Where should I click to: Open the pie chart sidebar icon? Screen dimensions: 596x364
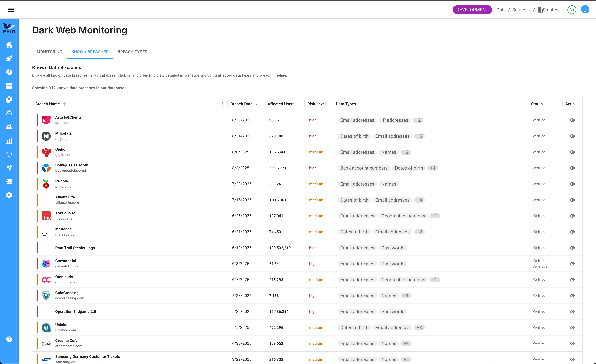9,72
